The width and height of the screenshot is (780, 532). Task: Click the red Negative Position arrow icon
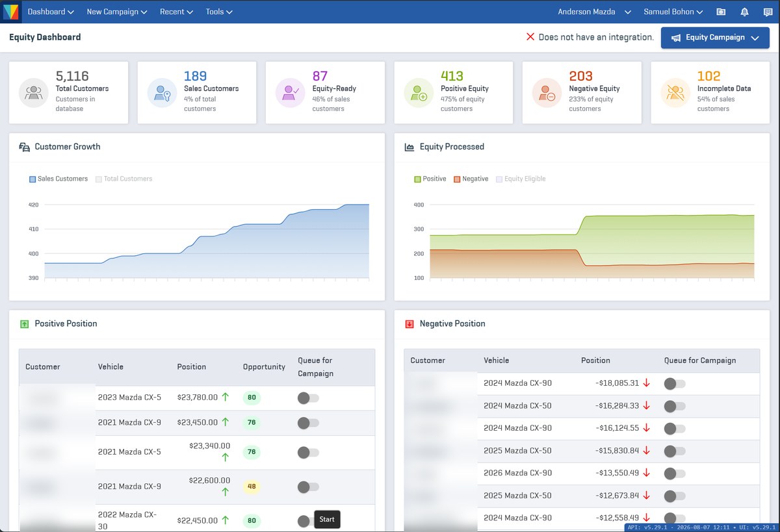(409, 324)
